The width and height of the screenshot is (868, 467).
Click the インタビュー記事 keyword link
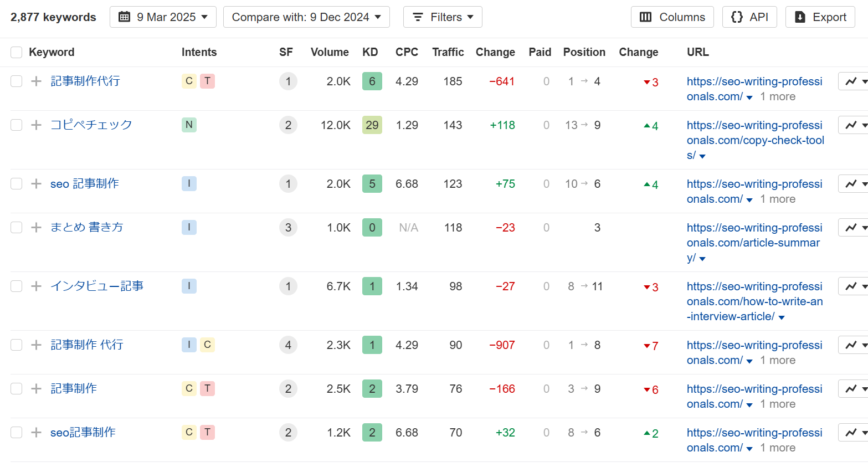tap(97, 286)
